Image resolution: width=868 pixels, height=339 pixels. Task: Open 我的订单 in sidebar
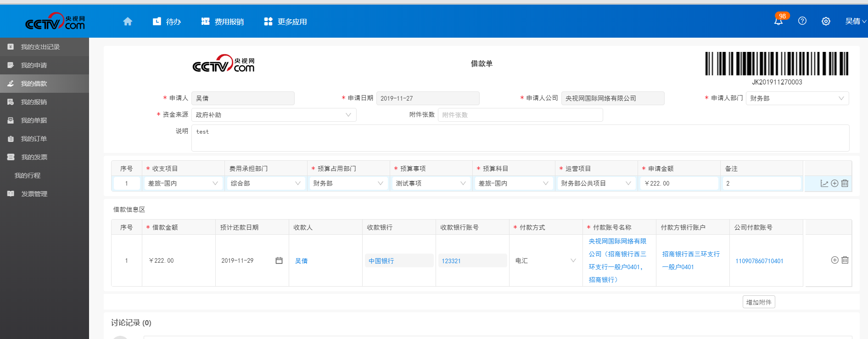click(x=45, y=139)
